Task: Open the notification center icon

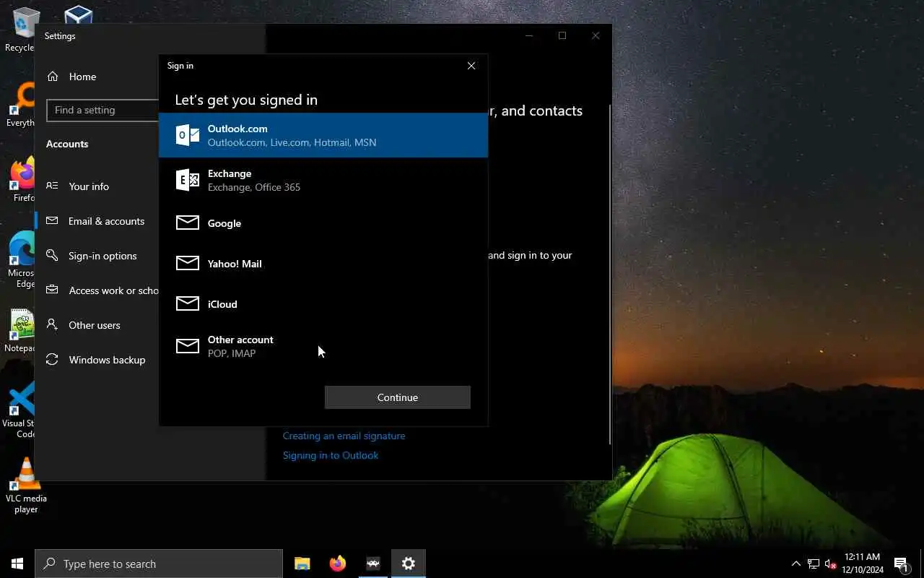Action: tap(901, 564)
